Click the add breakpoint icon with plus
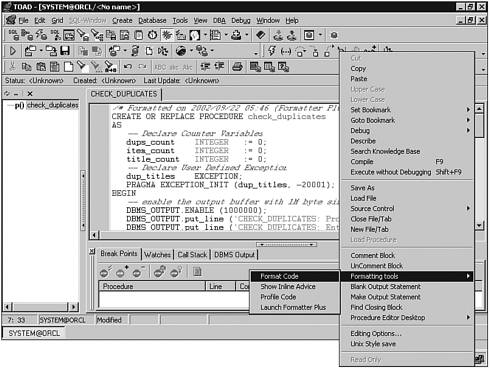This screenshot has height=368, width=490. (x=122, y=272)
